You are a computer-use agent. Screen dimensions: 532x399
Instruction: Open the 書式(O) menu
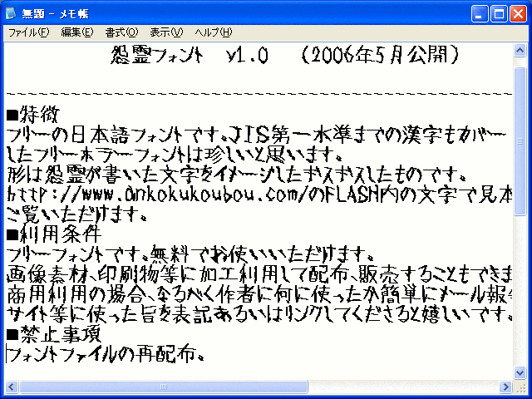tap(121, 32)
